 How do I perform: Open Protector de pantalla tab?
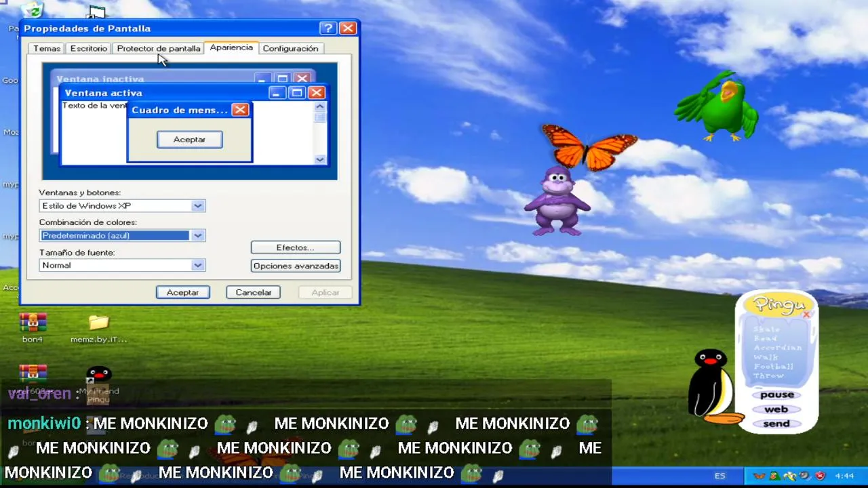(159, 48)
